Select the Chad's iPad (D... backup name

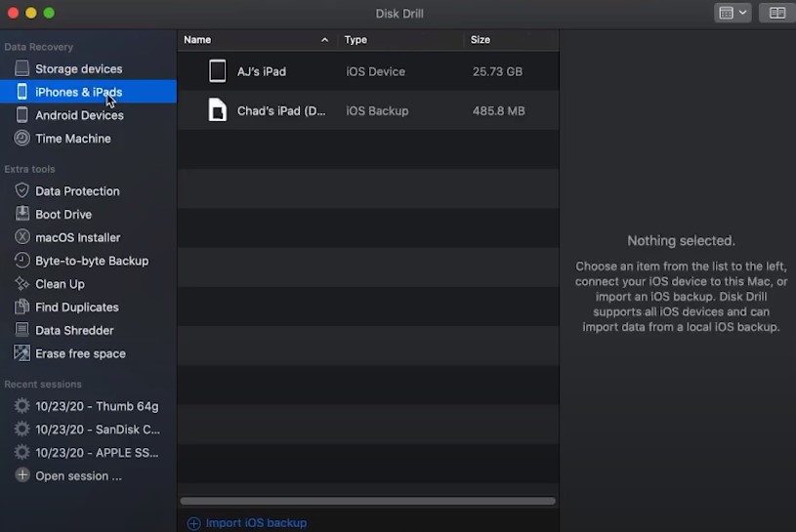[281, 110]
